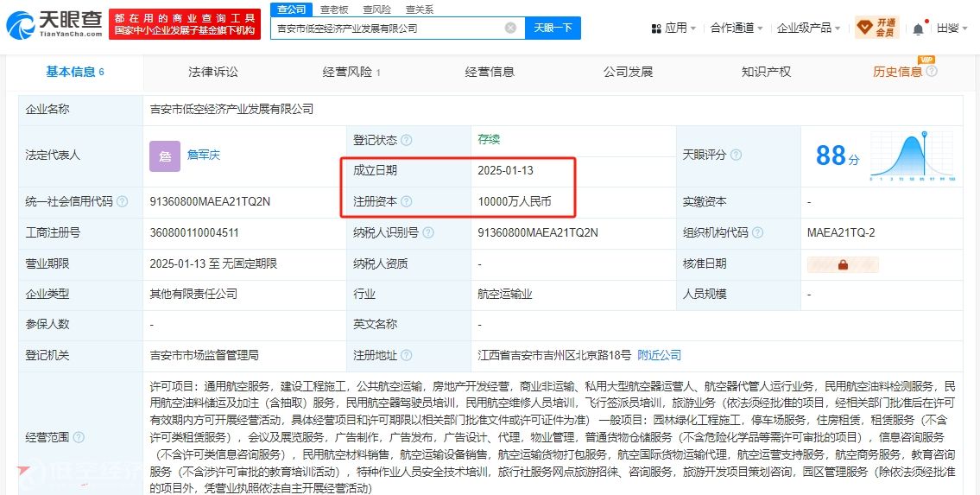
Task: Switch to the 公司发展 tab
Action: pos(628,72)
